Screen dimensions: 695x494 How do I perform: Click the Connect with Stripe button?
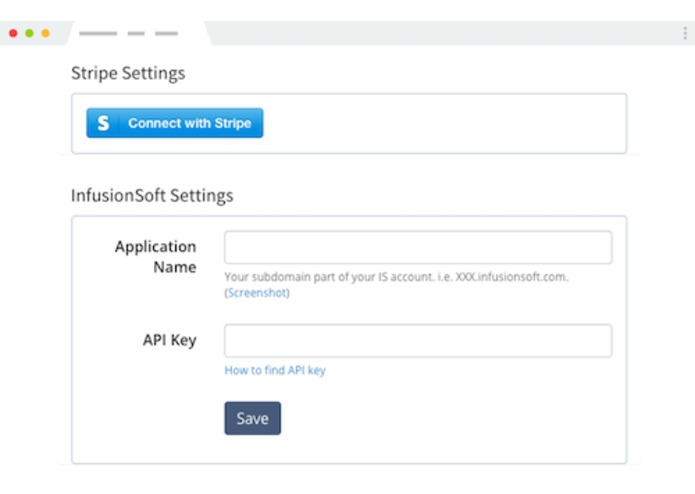point(175,123)
